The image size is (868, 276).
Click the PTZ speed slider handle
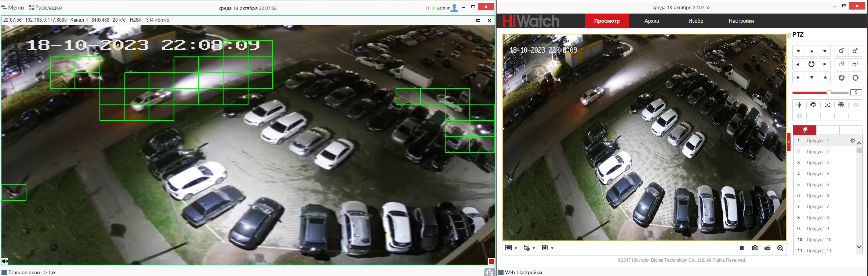coord(829,92)
